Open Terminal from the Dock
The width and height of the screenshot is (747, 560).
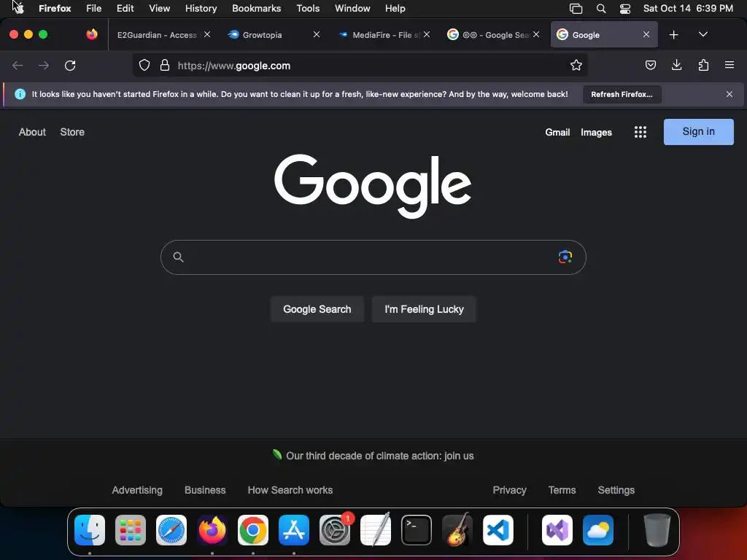click(x=417, y=529)
